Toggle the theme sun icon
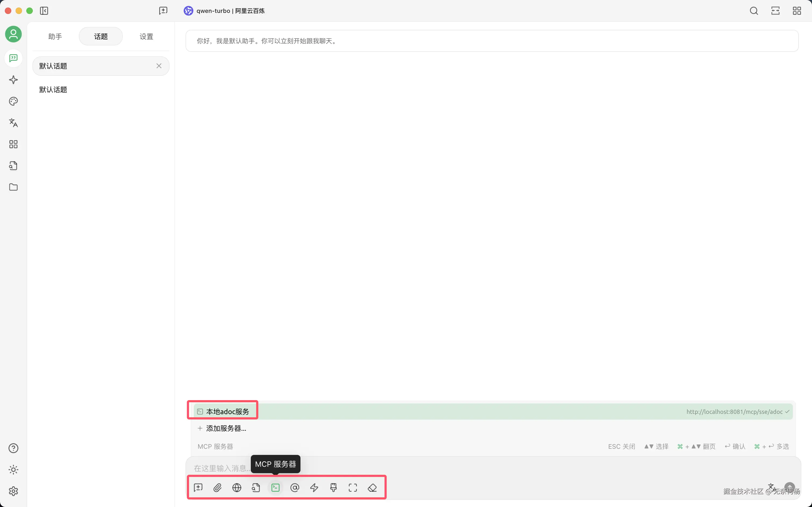 13,469
